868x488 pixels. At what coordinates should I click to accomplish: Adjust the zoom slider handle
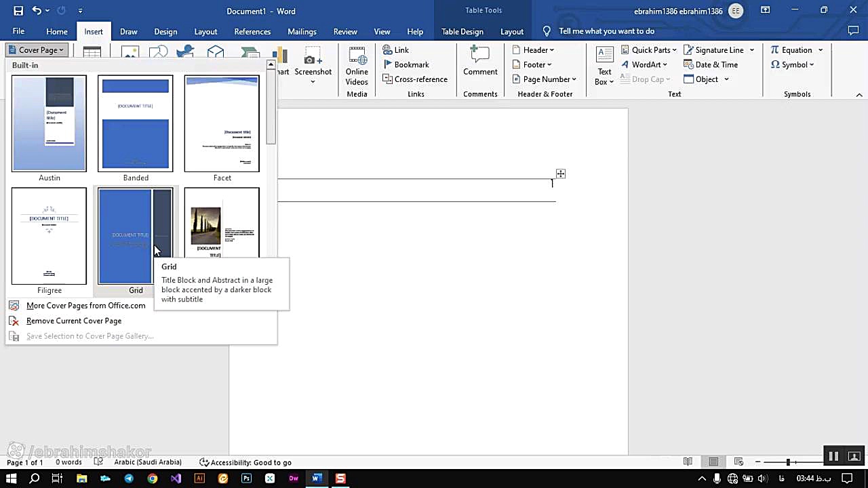(788, 462)
